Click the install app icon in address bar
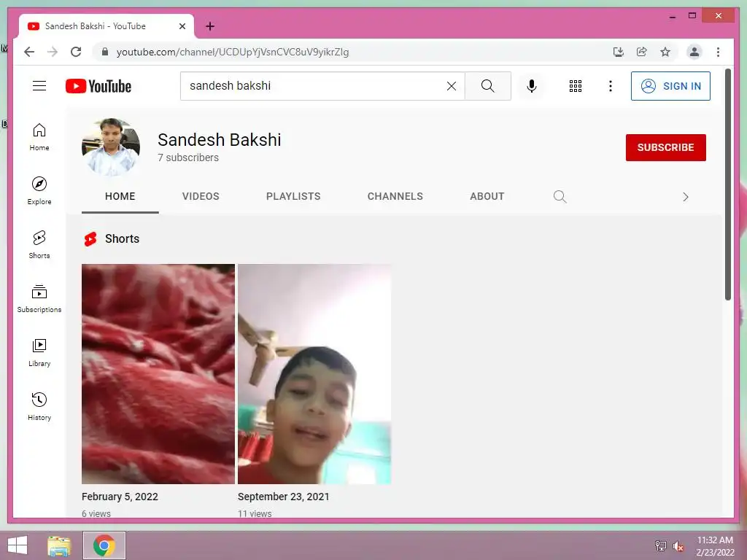 618,52
